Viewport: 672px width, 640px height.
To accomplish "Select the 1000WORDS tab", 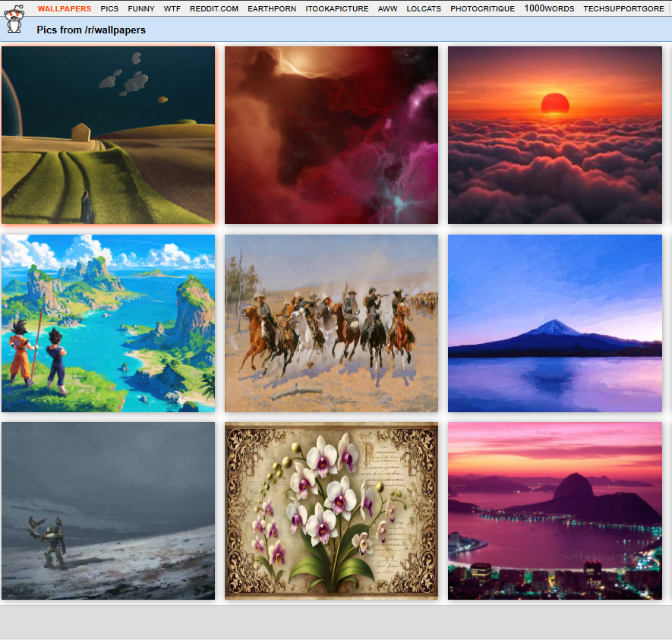I will 549,9.
